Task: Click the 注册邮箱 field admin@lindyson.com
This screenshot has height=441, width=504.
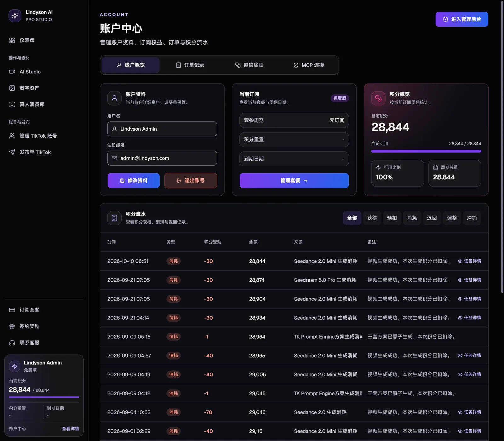Action: [x=162, y=158]
